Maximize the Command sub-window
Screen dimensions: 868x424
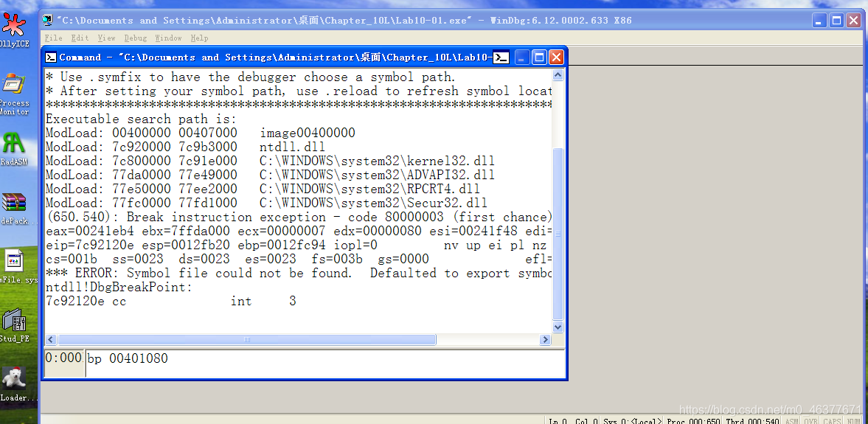point(539,57)
